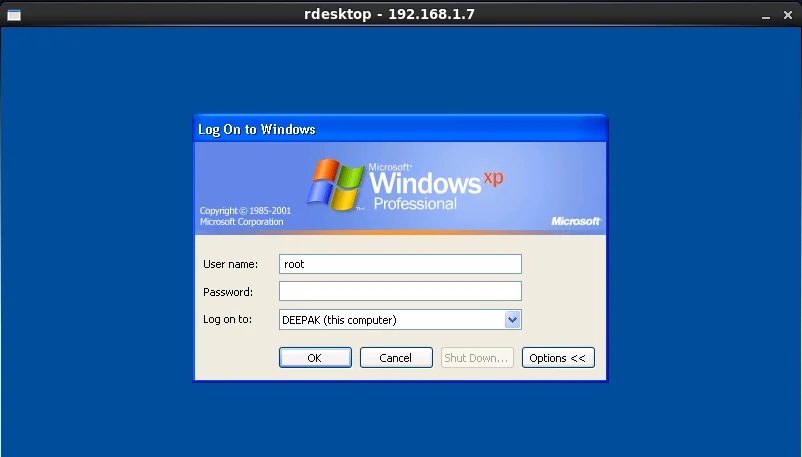Click the Windows XP flag logo

[x=335, y=183]
